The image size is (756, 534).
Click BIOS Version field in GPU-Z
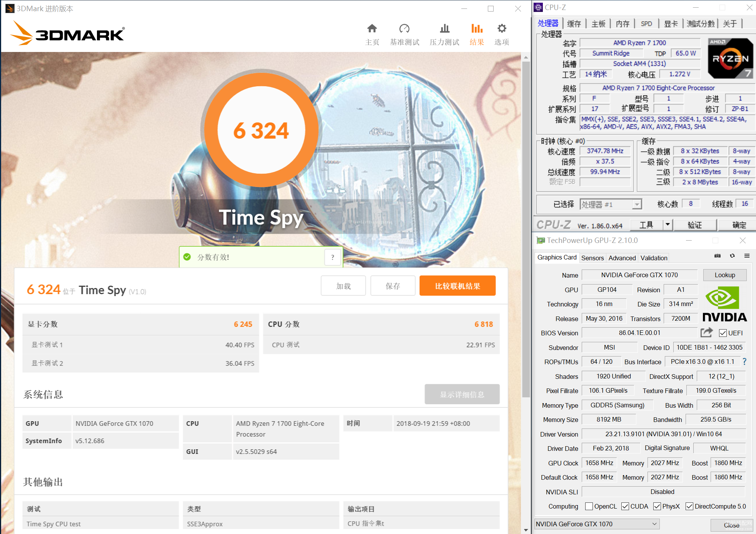pos(639,333)
